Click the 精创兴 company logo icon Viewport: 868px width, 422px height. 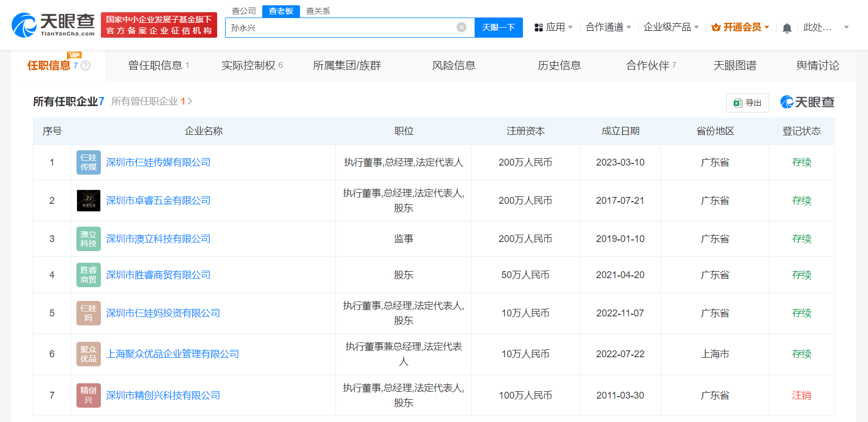89,395
